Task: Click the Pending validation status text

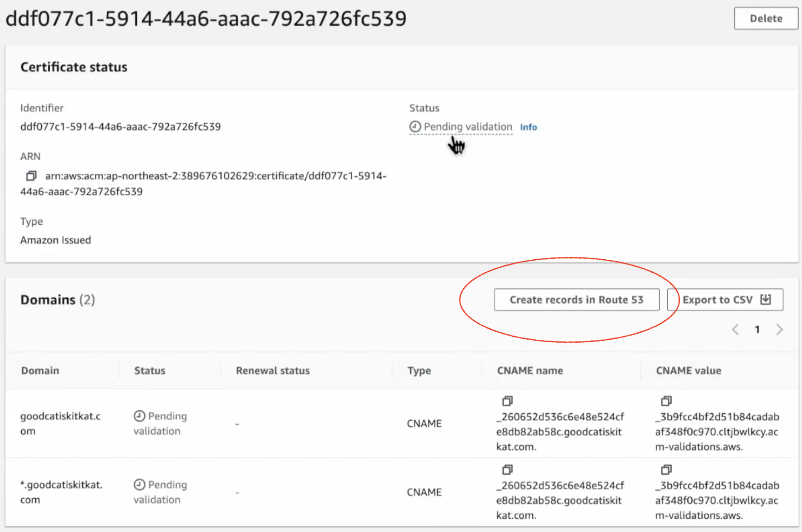Action: (468, 127)
